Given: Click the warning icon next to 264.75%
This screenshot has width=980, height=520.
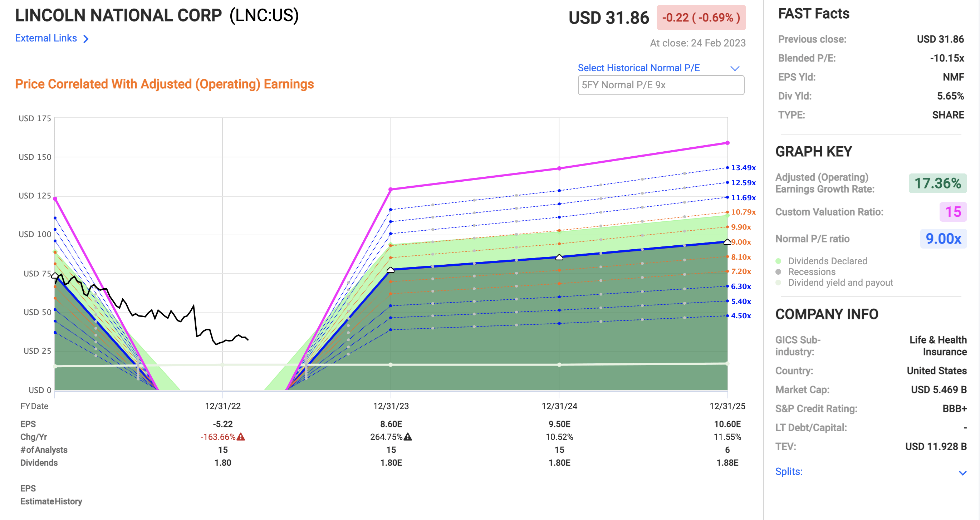Looking at the screenshot, I should [x=408, y=437].
